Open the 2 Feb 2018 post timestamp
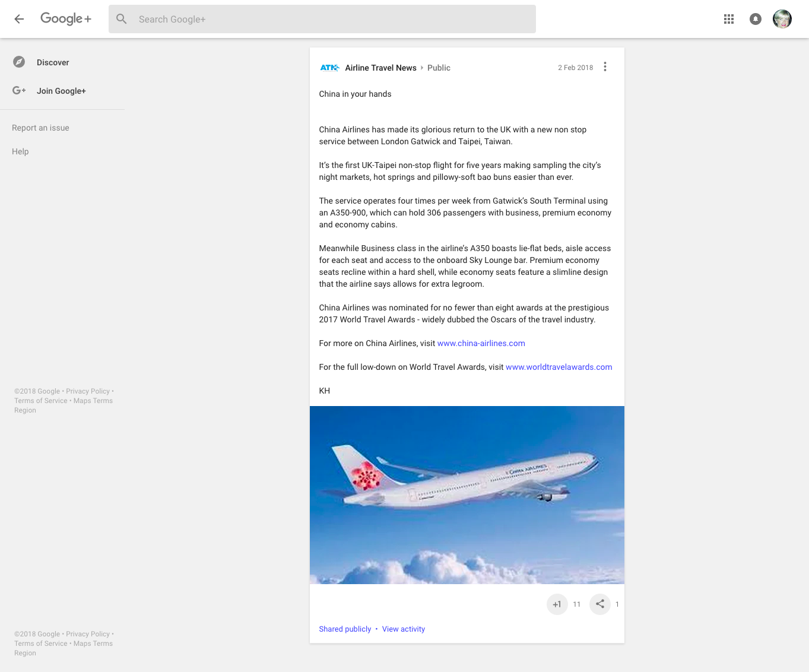 (575, 68)
